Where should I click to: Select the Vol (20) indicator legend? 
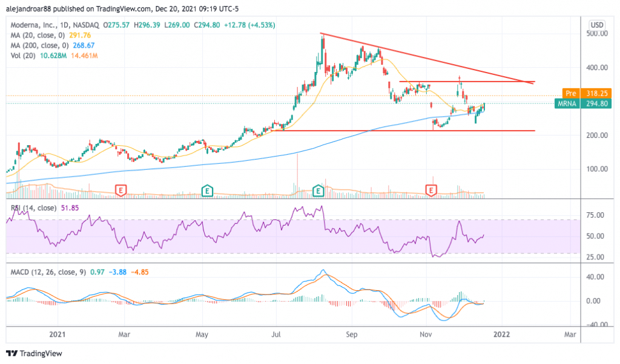pos(24,56)
